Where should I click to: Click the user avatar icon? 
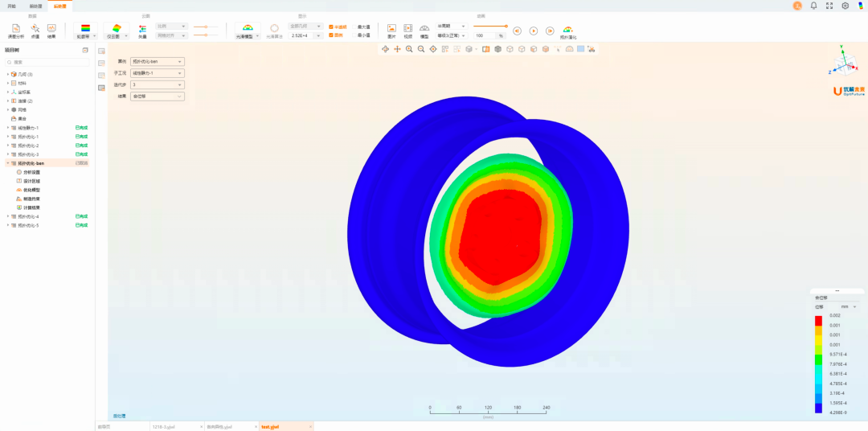click(797, 6)
